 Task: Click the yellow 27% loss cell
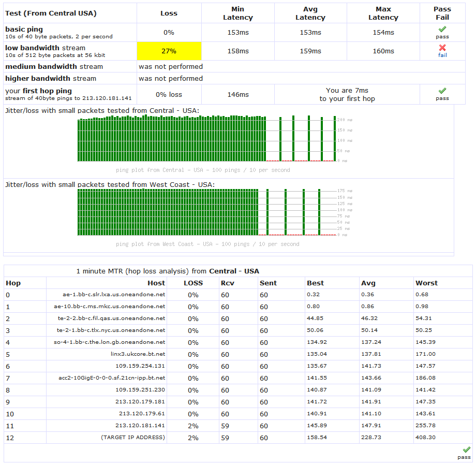click(169, 51)
